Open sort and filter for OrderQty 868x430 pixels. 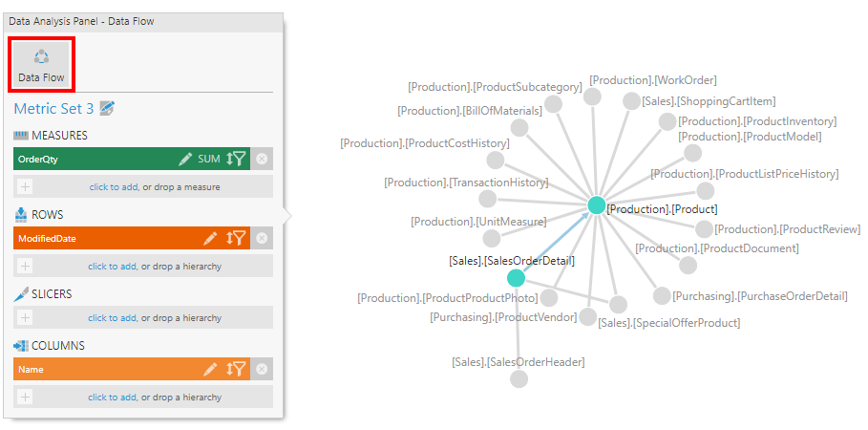coord(236,160)
